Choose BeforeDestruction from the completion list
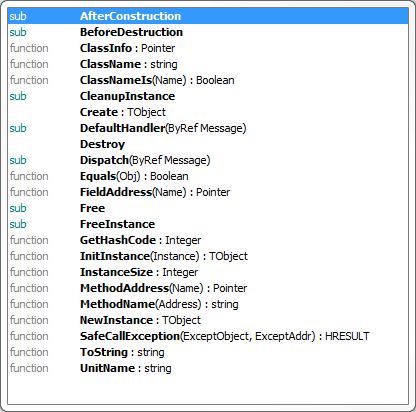The image size is (416, 412). coord(208,32)
